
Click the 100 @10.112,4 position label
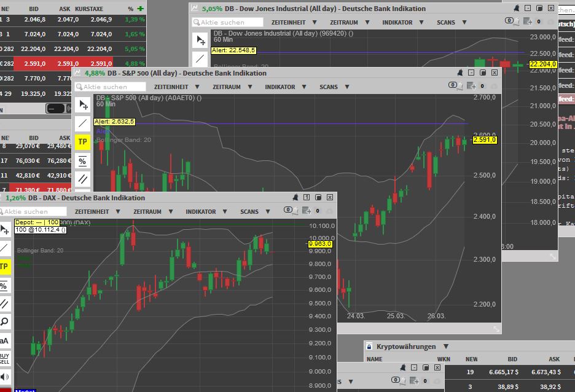(x=41, y=230)
